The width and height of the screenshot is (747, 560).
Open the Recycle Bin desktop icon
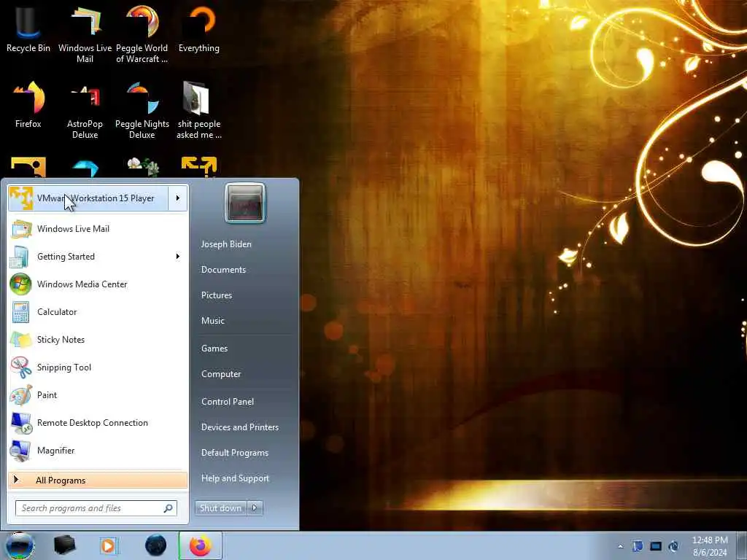(x=28, y=28)
